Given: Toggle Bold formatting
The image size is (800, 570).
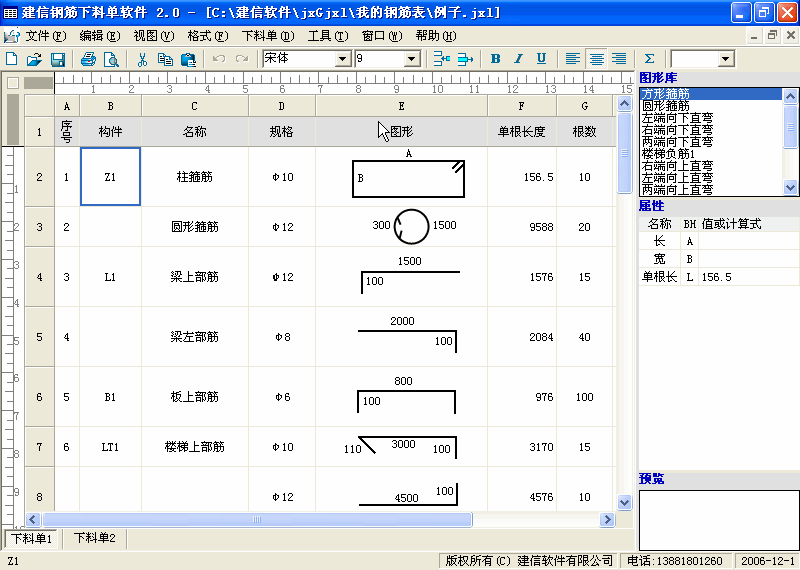Looking at the screenshot, I should (495, 59).
